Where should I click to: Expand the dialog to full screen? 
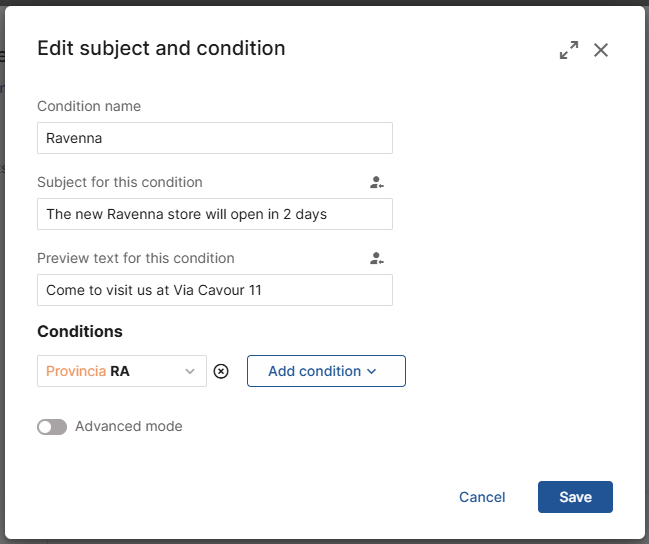point(569,50)
